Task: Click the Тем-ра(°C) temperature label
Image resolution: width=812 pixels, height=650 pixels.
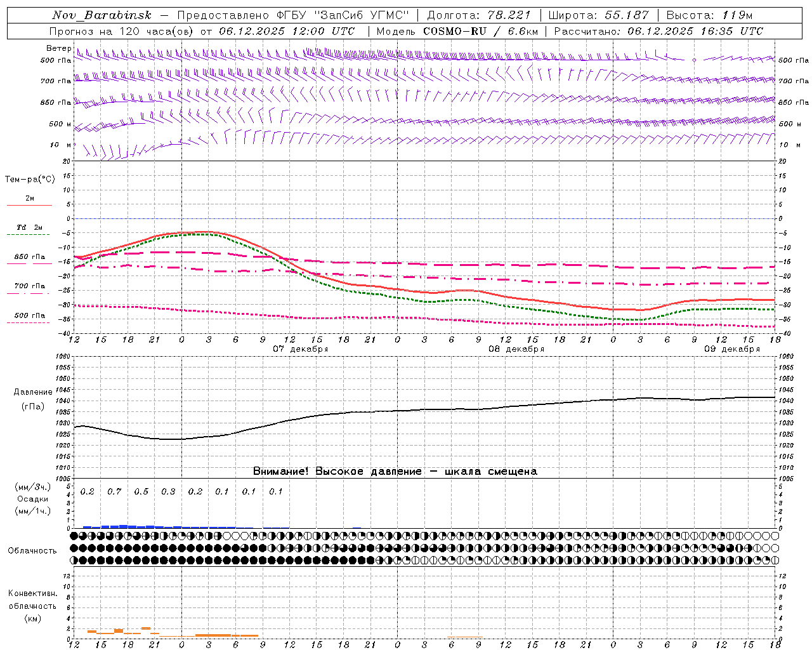Action: 30,180
